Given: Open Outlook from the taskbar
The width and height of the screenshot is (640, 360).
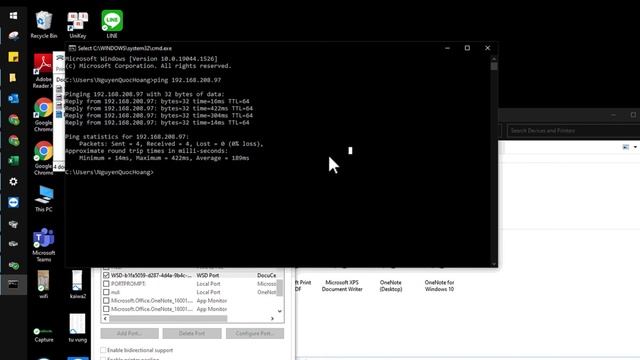Looking at the screenshot, I should [x=13, y=98].
